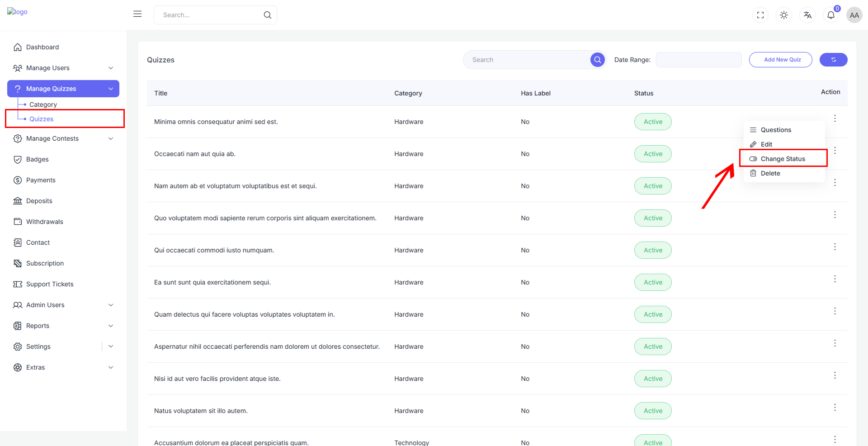Click the Status column header
Screen dimensions: 868x446
(644, 93)
